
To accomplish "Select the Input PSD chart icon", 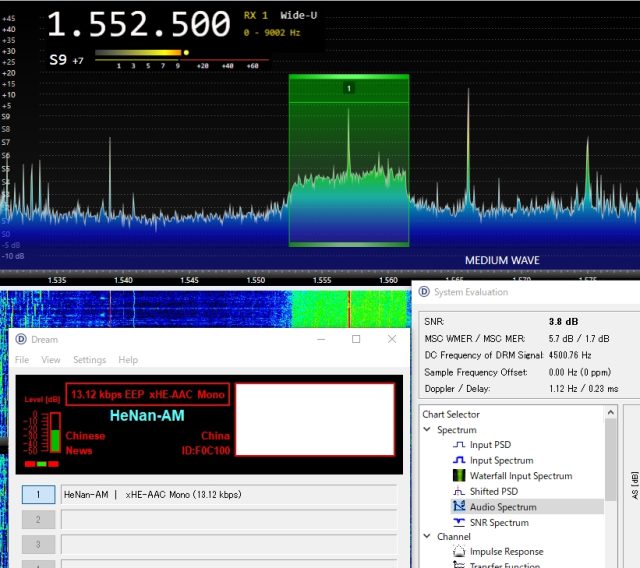I will (x=460, y=445).
